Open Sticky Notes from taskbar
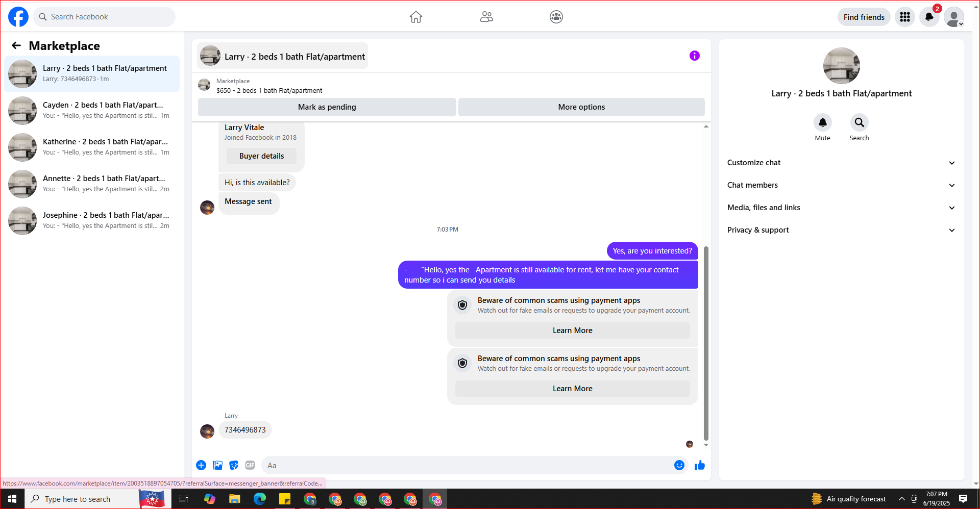 pyautogui.click(x=285, y=499)
